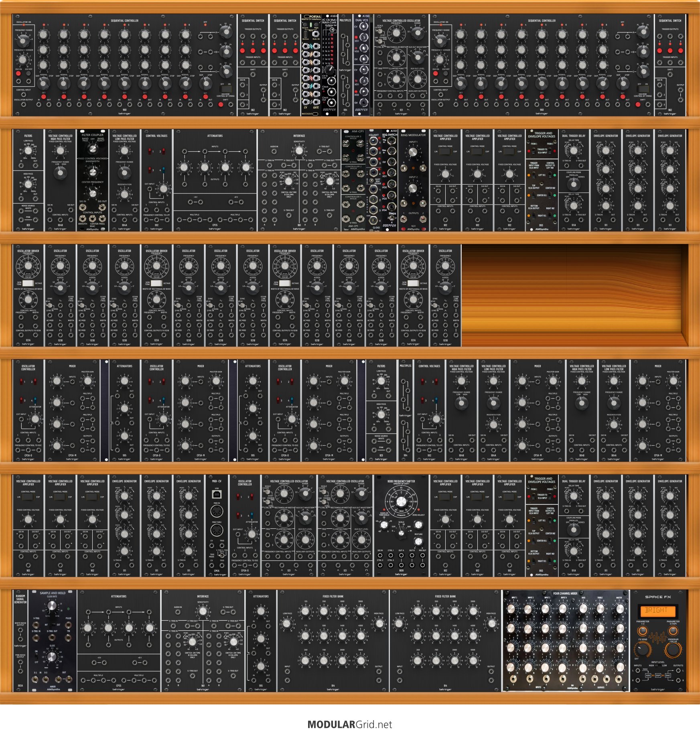Toggle third-row timing switch on right Sequential Controller
700x733 pixels.
tap(643, 89)
